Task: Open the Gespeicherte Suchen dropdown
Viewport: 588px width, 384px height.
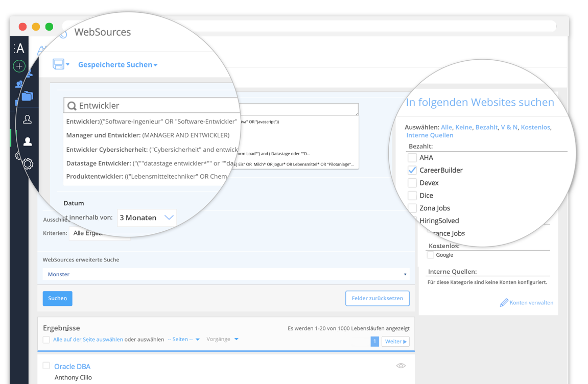Action: pyautogui.click(x=117, y=64)
